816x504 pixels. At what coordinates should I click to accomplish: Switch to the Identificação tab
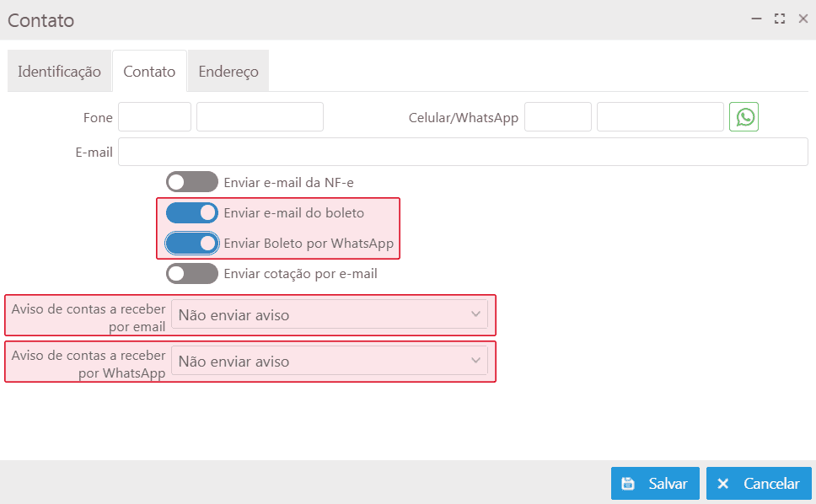[59, 72]
